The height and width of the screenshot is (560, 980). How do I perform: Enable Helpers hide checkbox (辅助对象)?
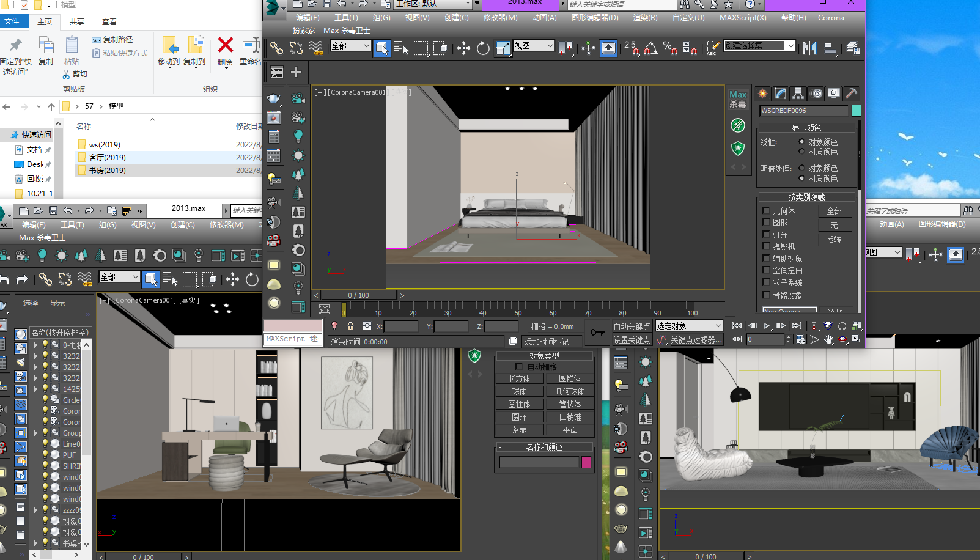(766, 259)
